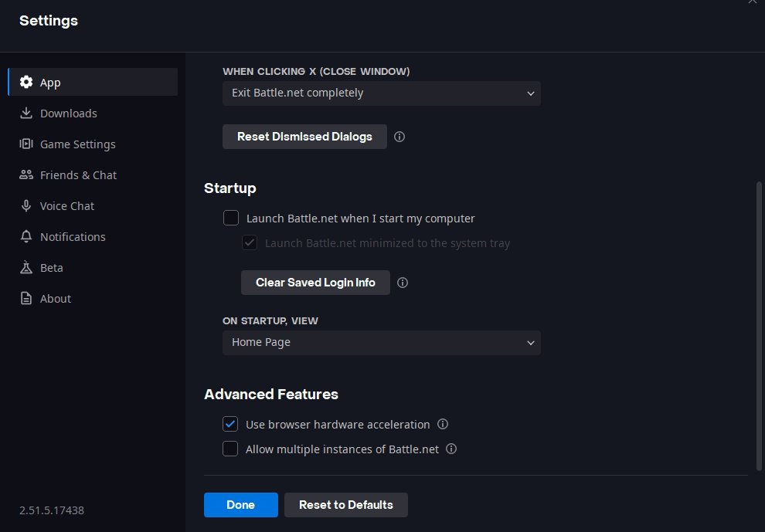Click Reset Dismissed Dialogs button
This screenshot has width=765, height=532.
(305, 137)
